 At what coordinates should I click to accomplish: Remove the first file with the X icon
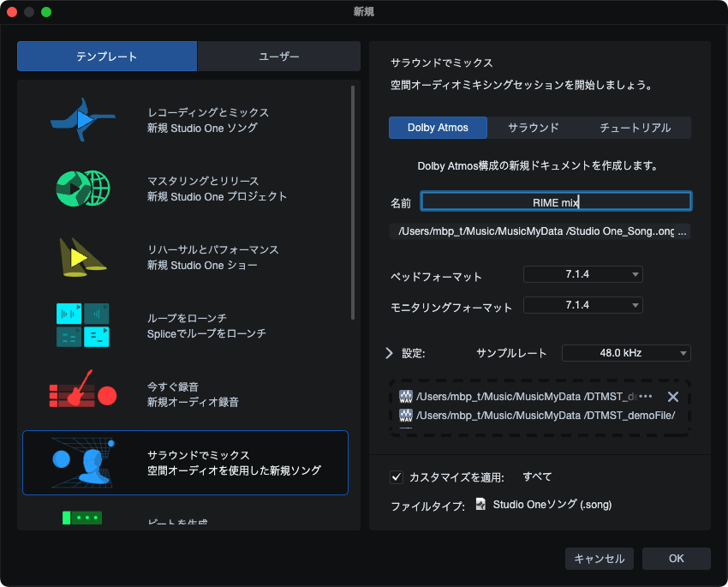[672, 397]
